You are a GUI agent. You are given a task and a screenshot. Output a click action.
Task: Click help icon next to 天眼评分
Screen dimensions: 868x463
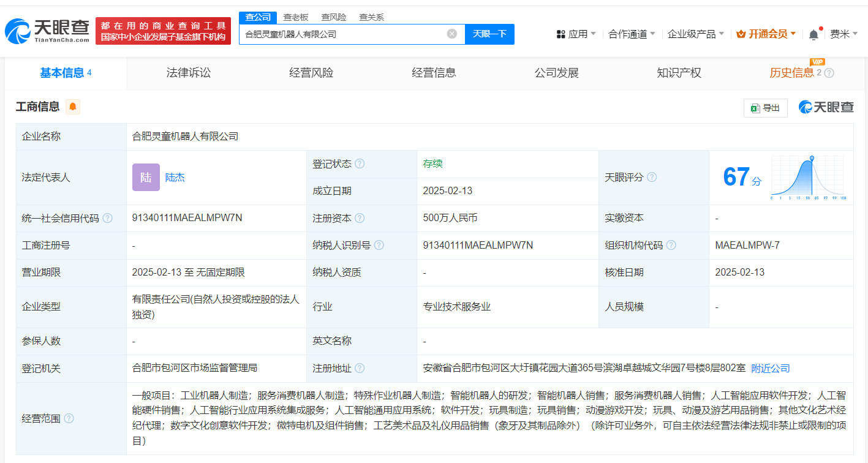[x=652, y=178]
